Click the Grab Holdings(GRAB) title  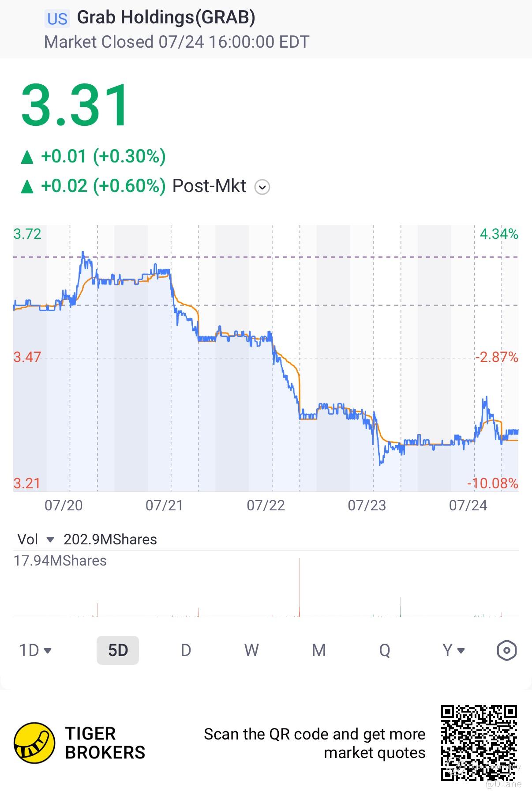point(166,18)
